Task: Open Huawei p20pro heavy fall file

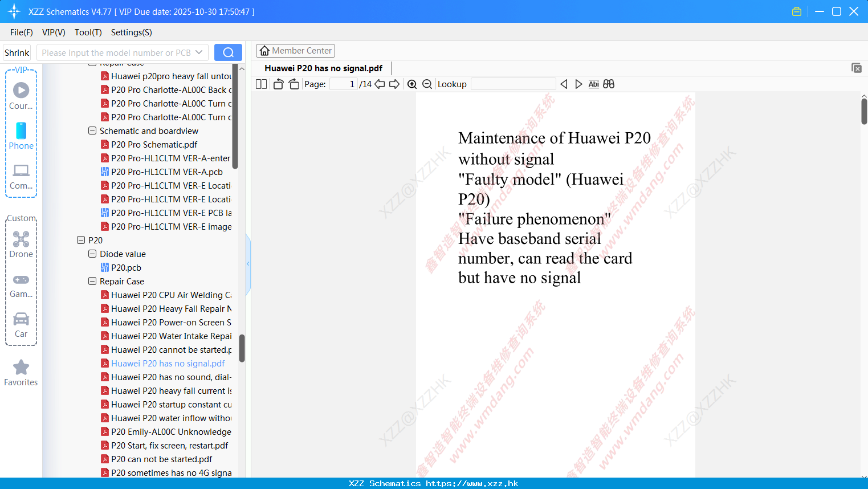Action: (166, 76)
